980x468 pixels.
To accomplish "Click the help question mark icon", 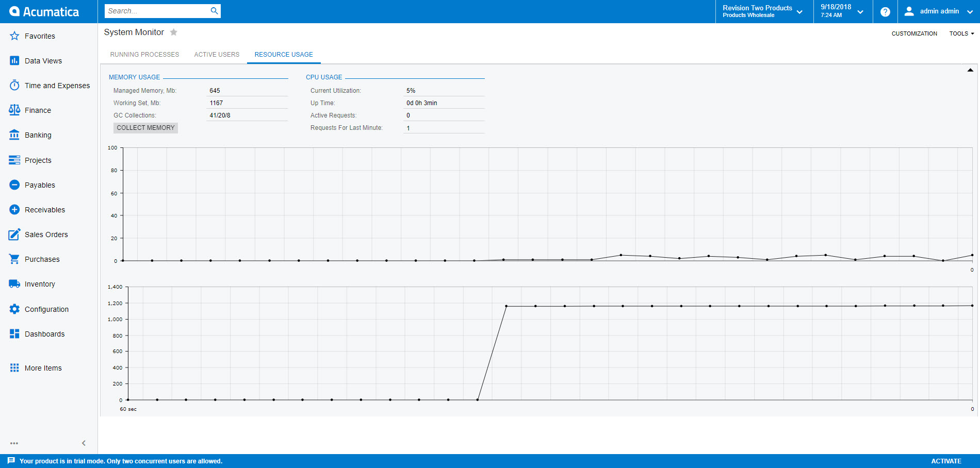I will (x=885, y=12).
